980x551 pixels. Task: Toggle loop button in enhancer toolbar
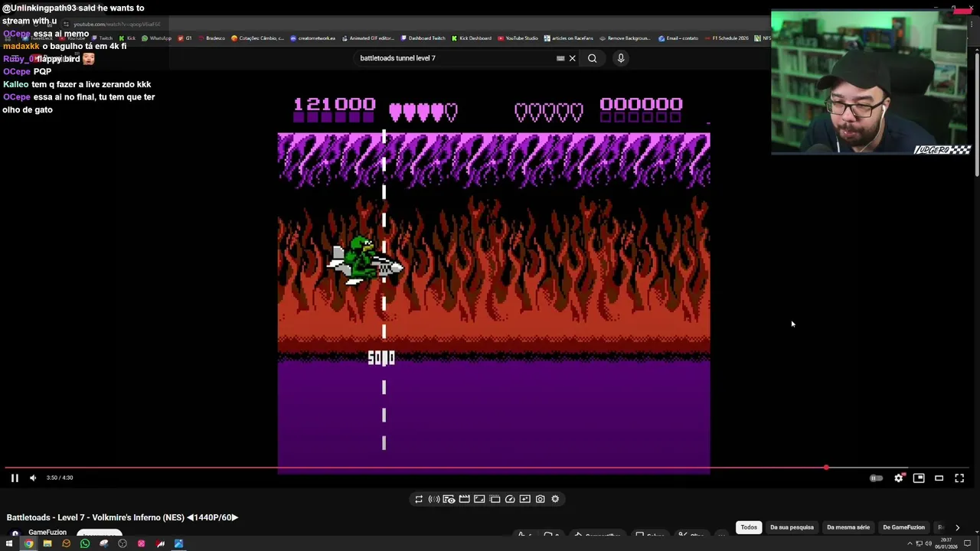pyautogui.click(x=419, y=499)
